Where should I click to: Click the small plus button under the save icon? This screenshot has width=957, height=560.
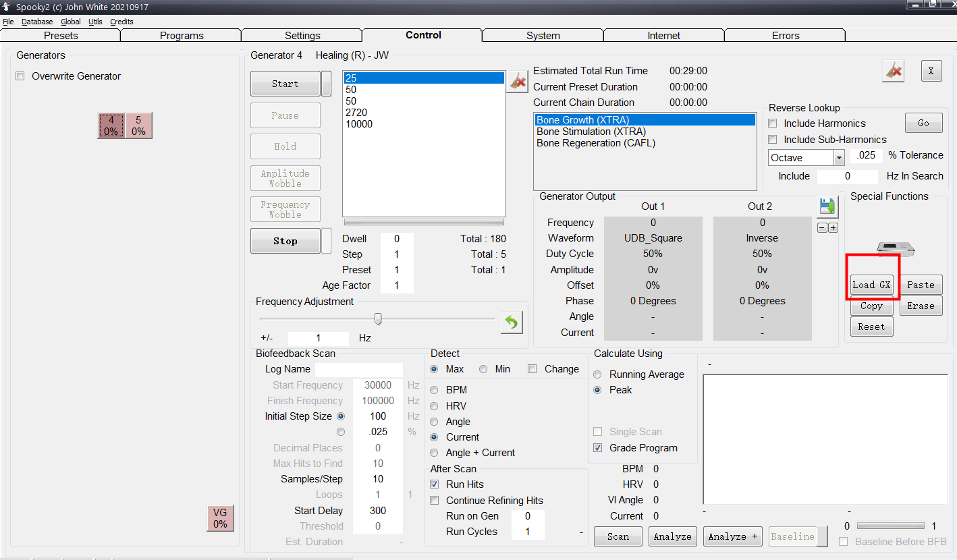click(x=833, y=228)
